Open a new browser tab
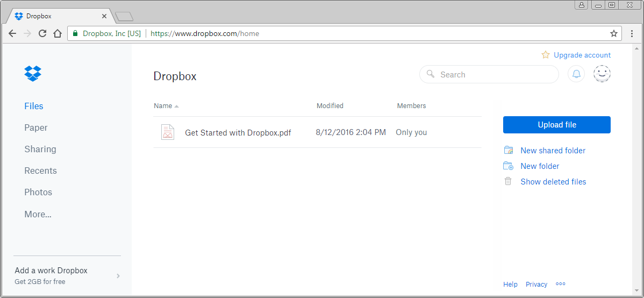Image resolution: width=644 pixels, height=298 pixels. 124,17
